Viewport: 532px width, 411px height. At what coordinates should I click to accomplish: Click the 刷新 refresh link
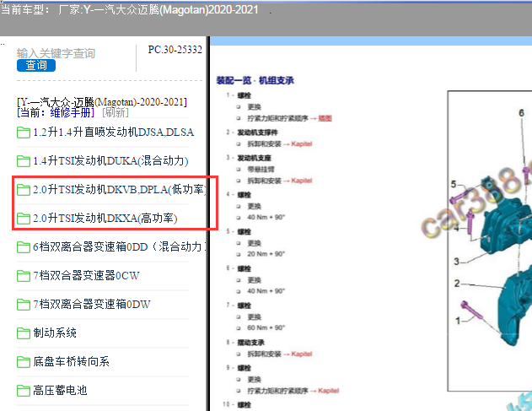coord(116,112)
